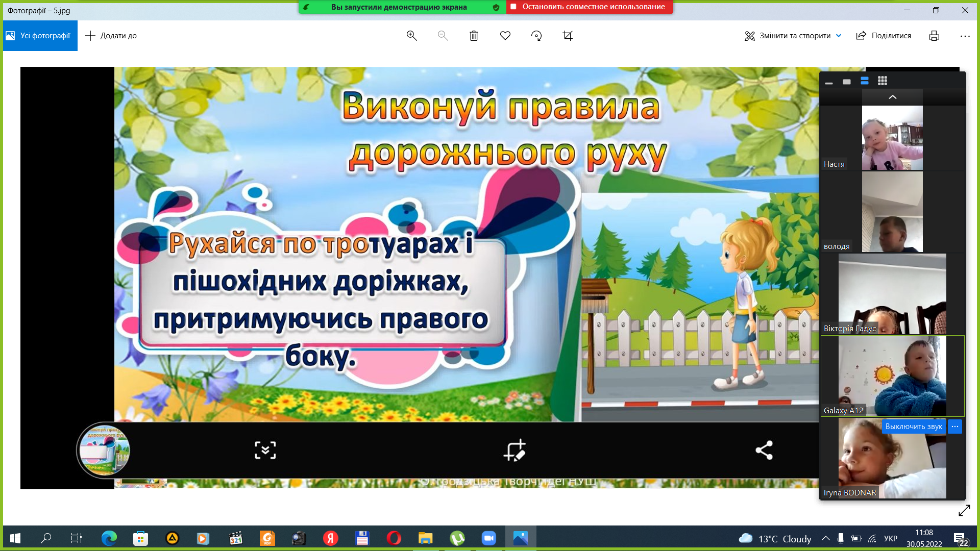980x551 pixels.
Task: Open taskbar search magnifier
Action: [x=46, y=538]
